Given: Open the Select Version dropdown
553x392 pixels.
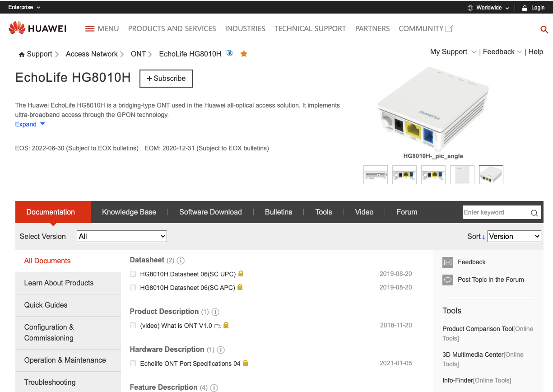Looking at the screenshot, I should pos(121,236).
